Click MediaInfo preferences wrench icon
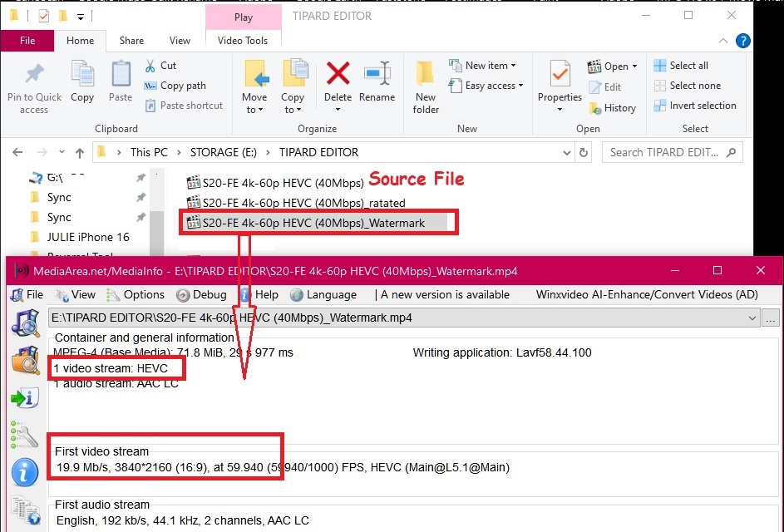Viewport: 784px width, 532px height. [24, 434]
